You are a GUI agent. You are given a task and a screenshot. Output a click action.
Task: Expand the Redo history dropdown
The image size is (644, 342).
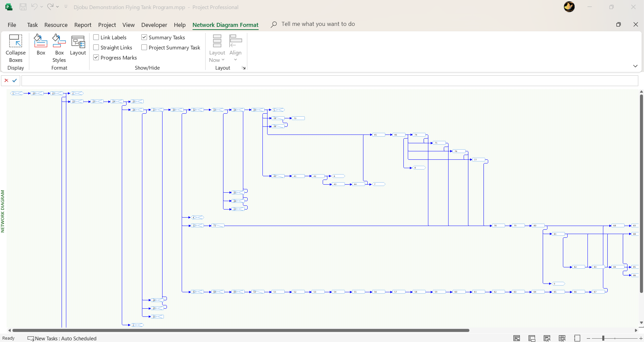click(58, 7)
